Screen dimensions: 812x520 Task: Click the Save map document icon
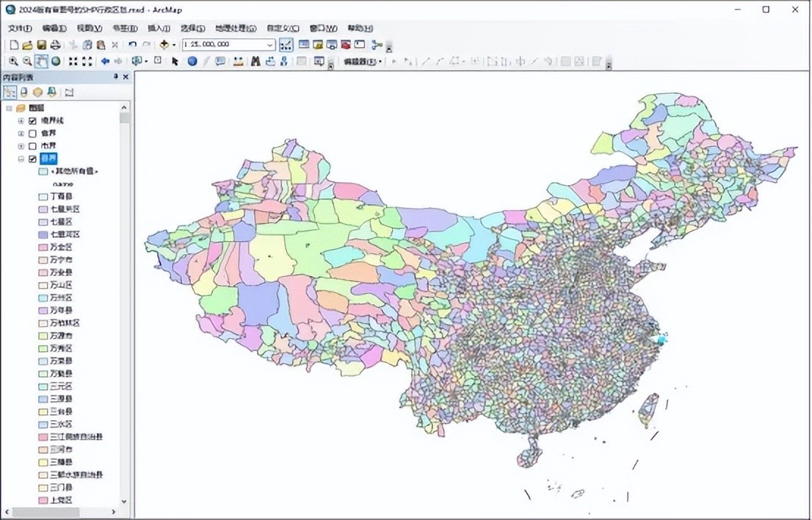point(42,45)
